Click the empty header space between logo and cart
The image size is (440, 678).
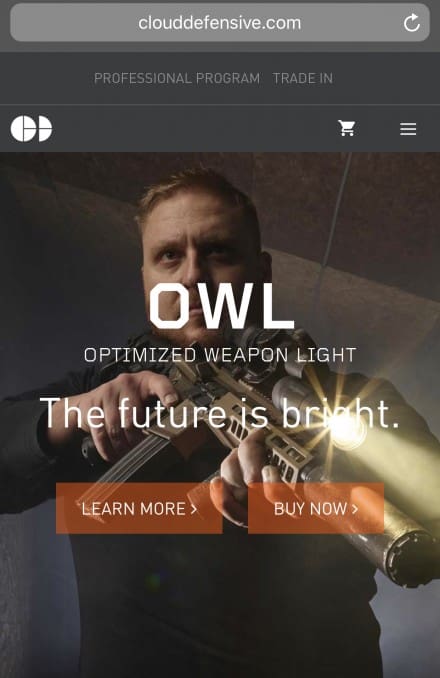tap(194, 128)
